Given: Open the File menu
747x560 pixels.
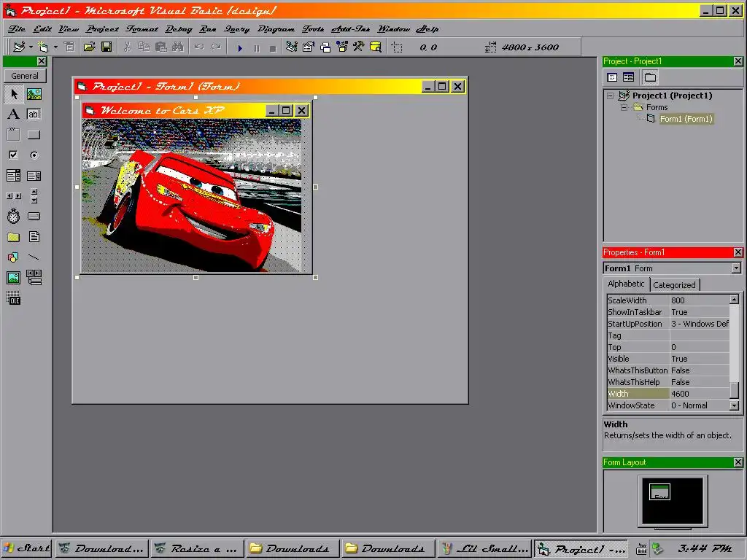Looking at the screenshot, I should (x=17, y=29).
